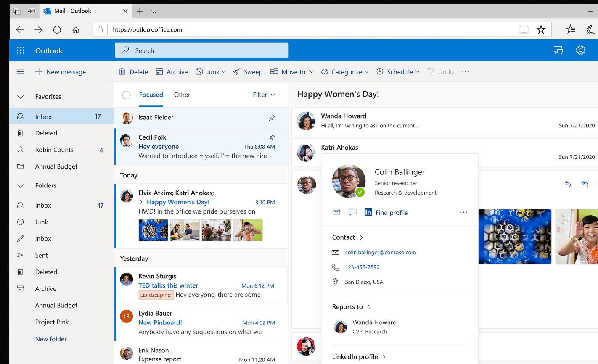The height and width of the screenshot is (364, 598).
Task: Unpin the Cecil Folk message
Action: pos(272,137)
